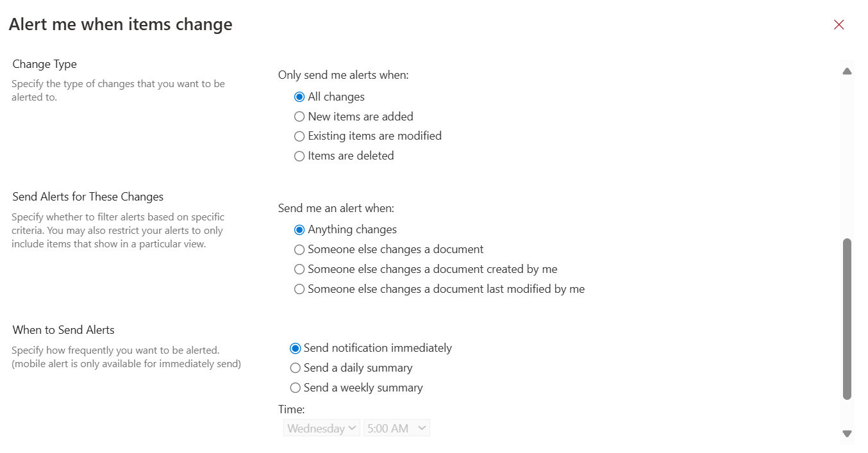
Task: Click the scrollbar down arrow
Action: pos(847,433)
